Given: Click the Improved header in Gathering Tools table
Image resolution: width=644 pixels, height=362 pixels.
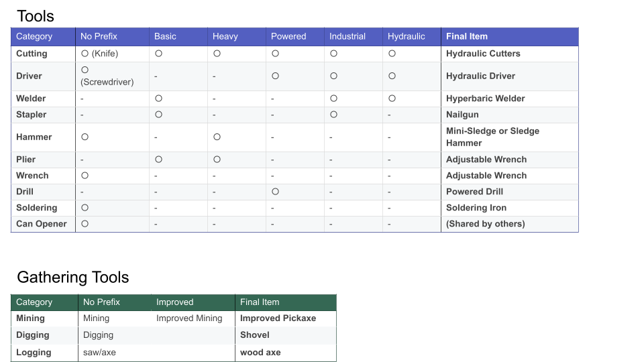Looking at the screenshot, I should (174, 302).
